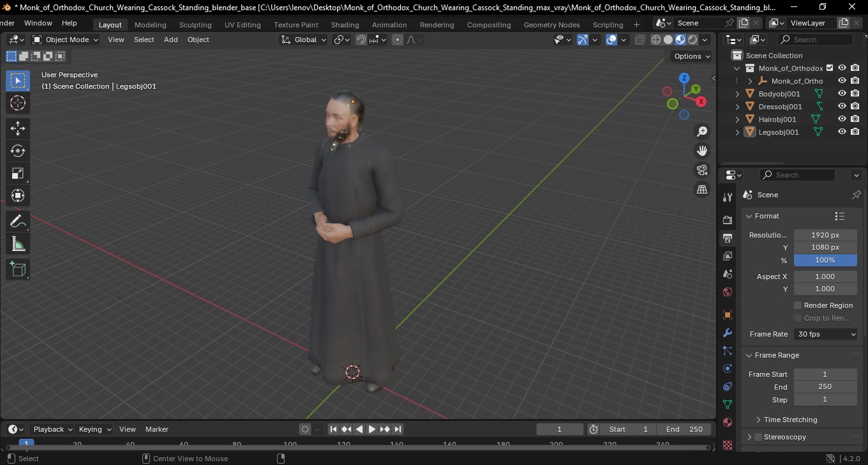Open the Frame Rate dropdown
Image resolution: width=868 pixels, height=465 pixels.
coord(826,334)
